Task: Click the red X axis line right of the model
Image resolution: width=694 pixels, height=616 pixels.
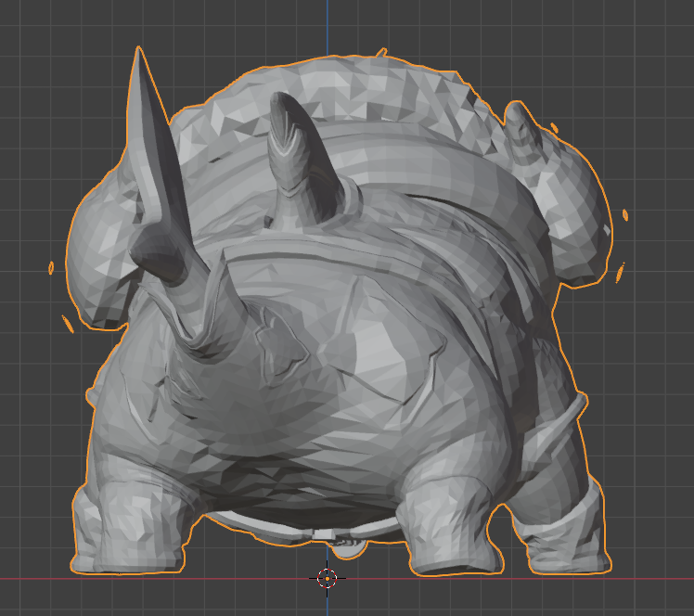Action: tap(654, 578)
